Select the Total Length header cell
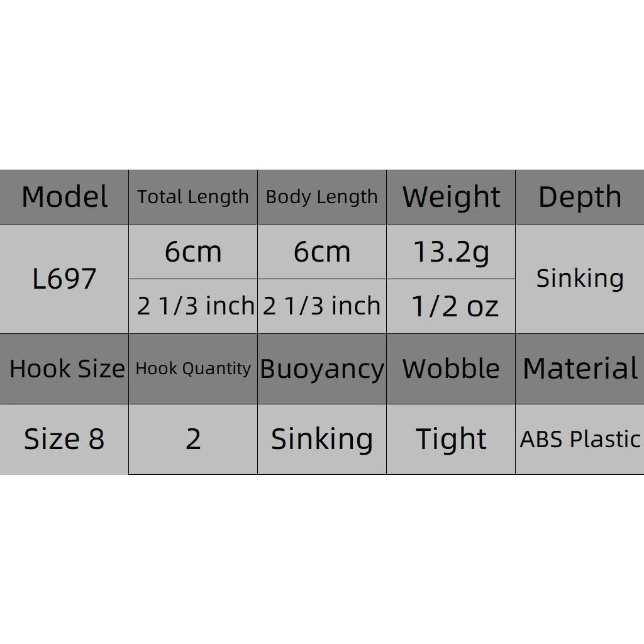The image size is (644, 644). click(193, 197)
